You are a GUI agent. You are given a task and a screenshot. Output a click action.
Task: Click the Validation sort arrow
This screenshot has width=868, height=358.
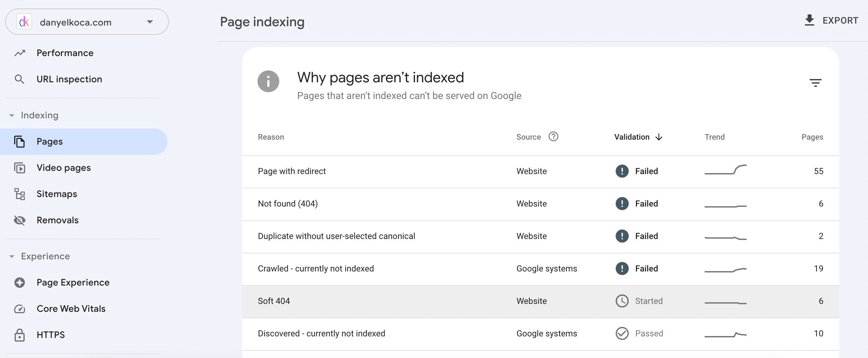pyautogui.click(x=659, y=137)
